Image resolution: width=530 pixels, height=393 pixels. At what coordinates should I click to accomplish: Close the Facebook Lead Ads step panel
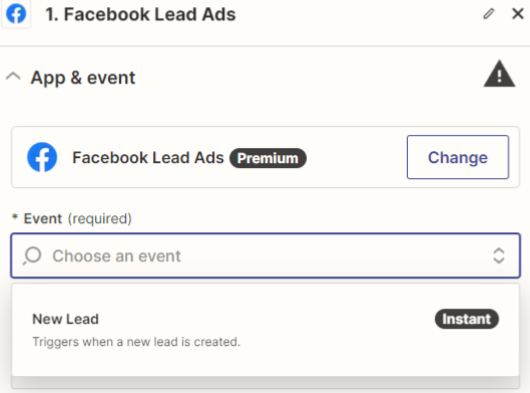coord(517,14)
